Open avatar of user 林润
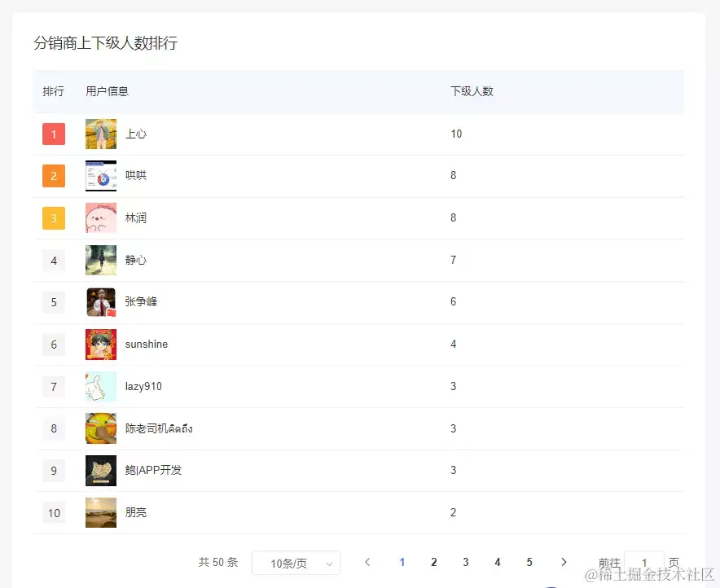This screenshot has height=588, width=720. (101, 218)
